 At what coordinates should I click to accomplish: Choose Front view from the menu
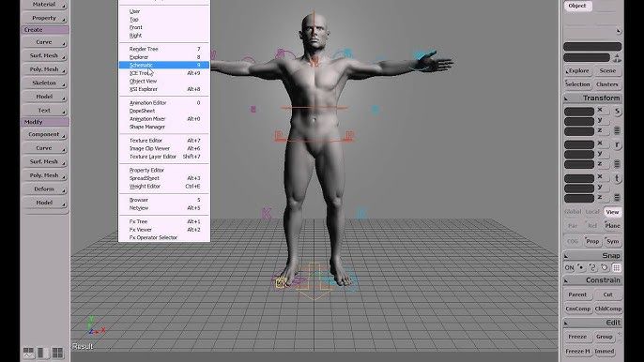[x=164, y=27]
